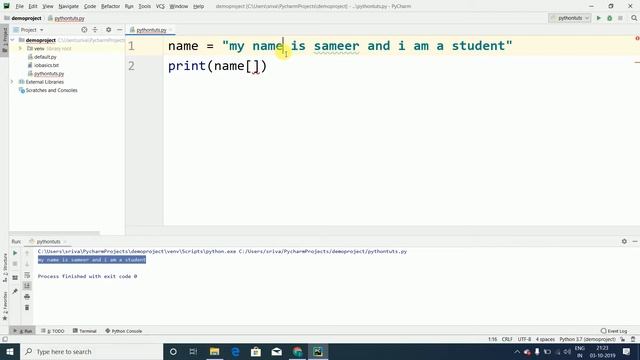640x360 pixels.
Task: Expand External Libraries node
Action: [12, 82]
